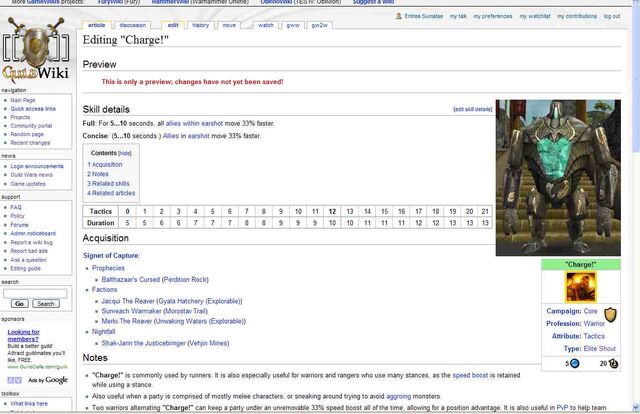The width and height of the screenshot is (640, 414).
Task: Open Game updates link
Action: point(28,184)
